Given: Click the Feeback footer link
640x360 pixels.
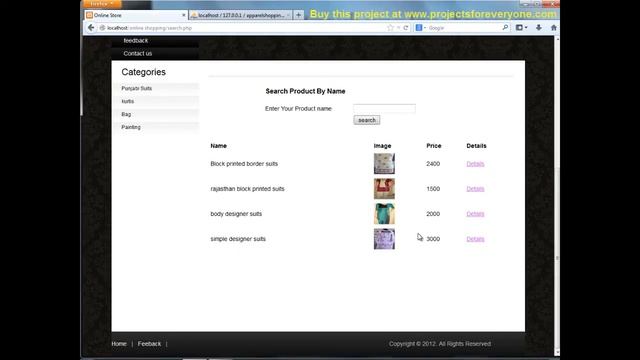Looking at the screenshot, I should pyautogui.click(x=149, y=344).
